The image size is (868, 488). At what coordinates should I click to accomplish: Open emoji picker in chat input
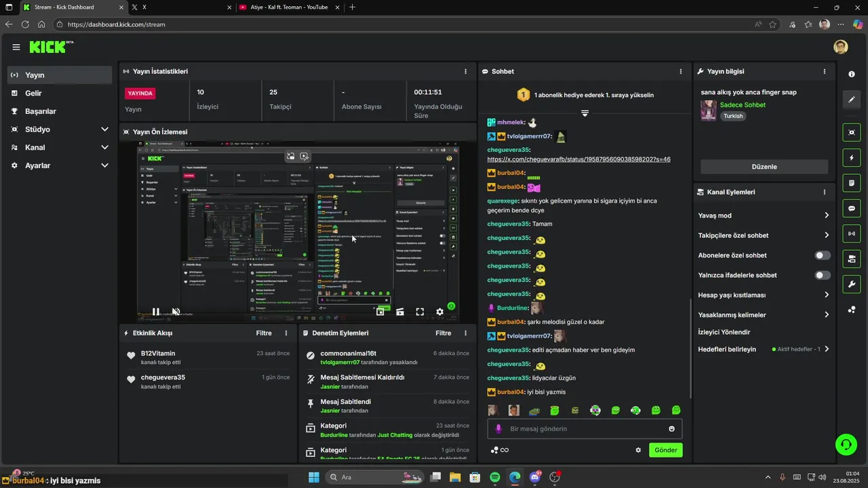point(672,429)
